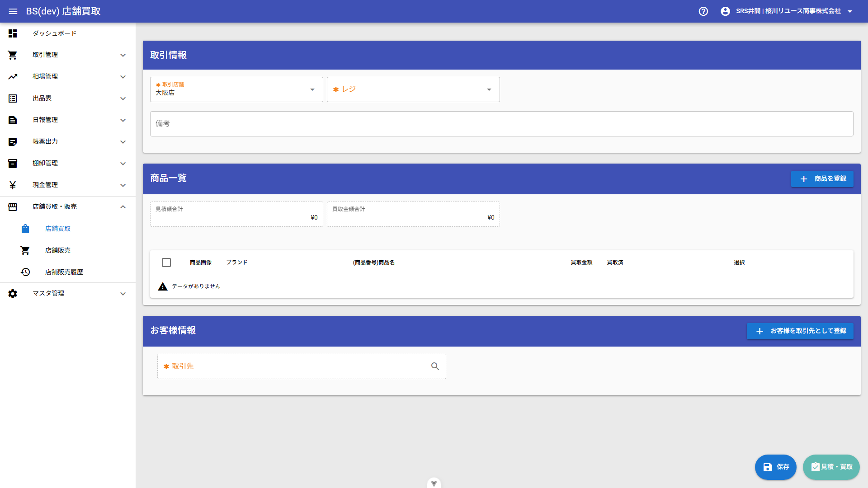
Task: Open the レジ register dropdown
Action: tap(413, 89)
